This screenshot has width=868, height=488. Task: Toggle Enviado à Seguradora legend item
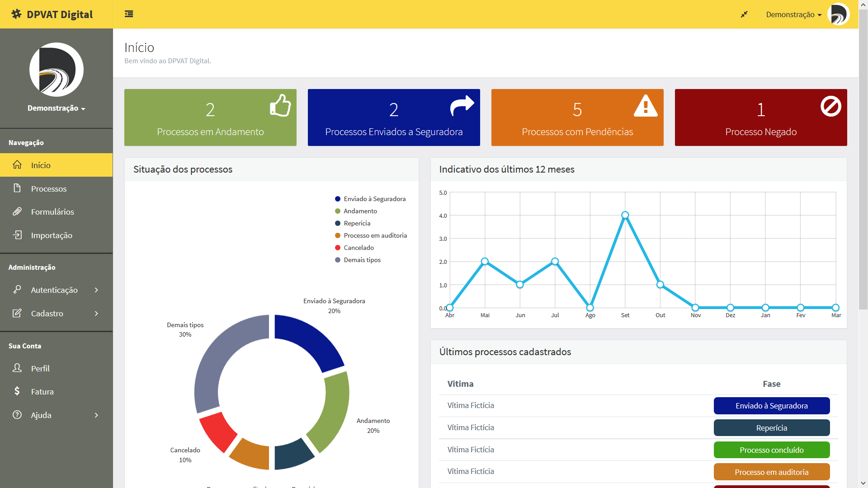click(370, 199)
